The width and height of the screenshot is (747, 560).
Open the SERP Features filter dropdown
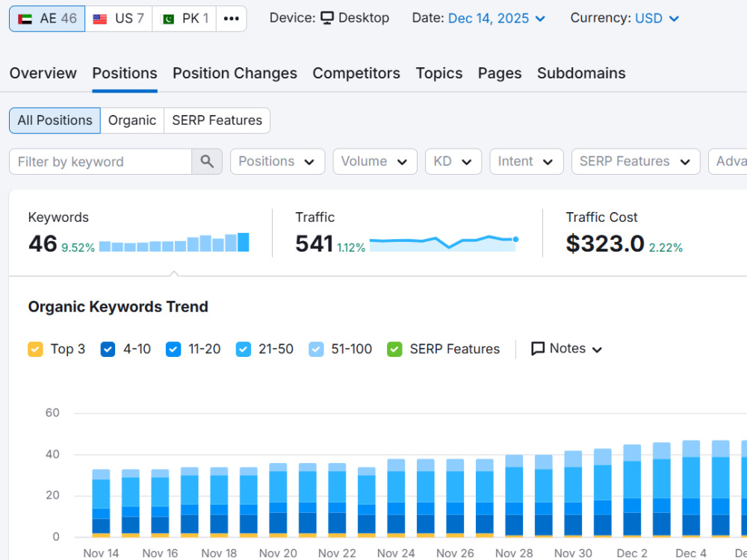click(636, 161)
